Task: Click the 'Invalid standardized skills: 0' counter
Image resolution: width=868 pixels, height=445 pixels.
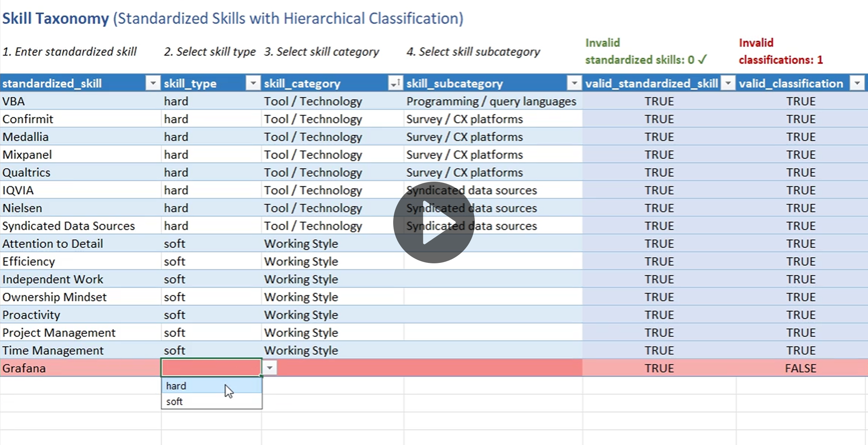Action: pos(646,51)
